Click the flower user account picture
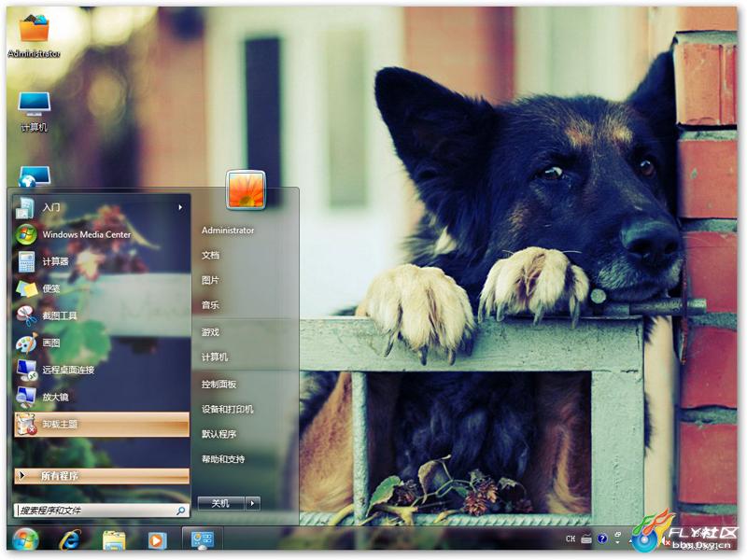Image resolution: width=747 pixels, height=560 pixels. point(246,190)
